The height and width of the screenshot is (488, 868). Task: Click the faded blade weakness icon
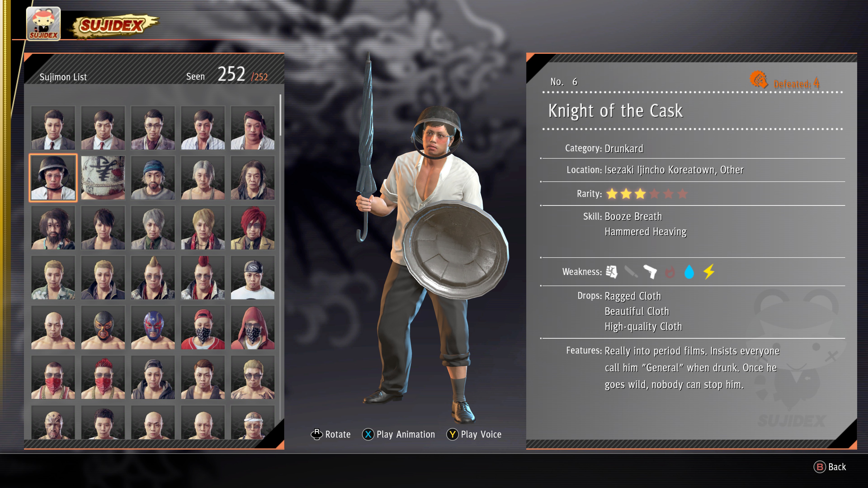coord(631,272)
